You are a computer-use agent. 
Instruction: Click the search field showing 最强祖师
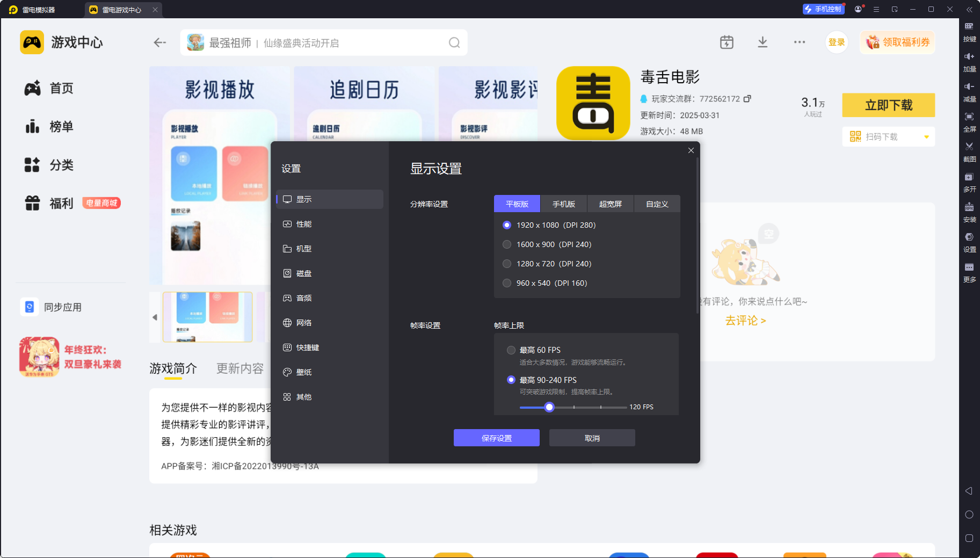324,42
